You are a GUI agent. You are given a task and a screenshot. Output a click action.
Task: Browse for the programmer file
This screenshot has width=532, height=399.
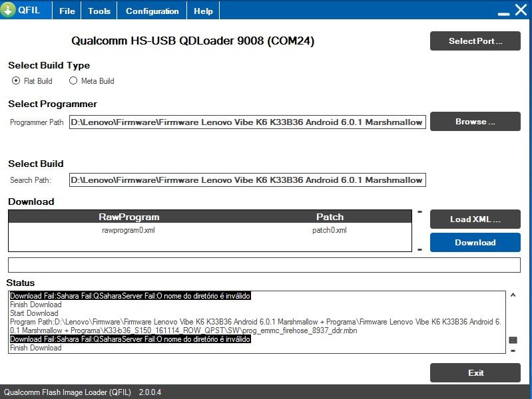click(x=475, y=121)
